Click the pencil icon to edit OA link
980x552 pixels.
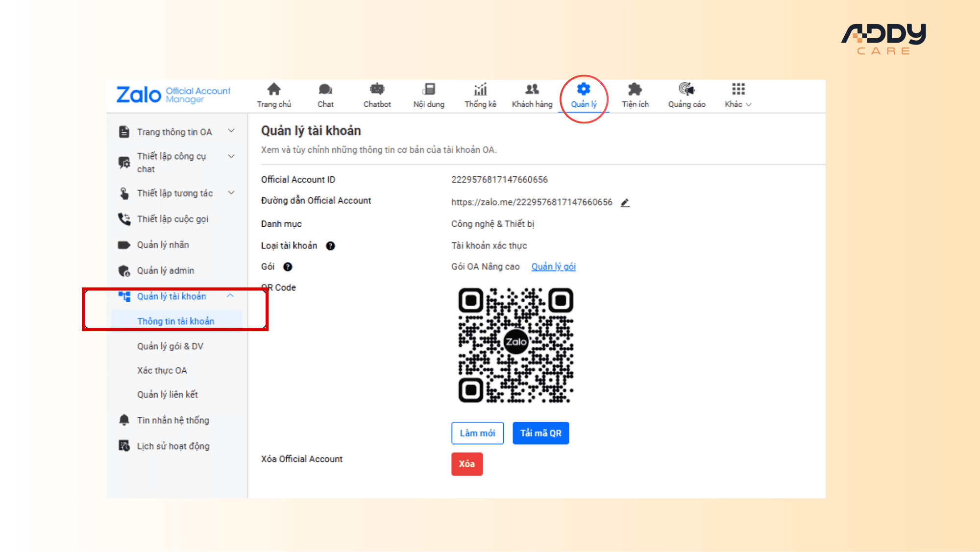click(x=625, y=203)
